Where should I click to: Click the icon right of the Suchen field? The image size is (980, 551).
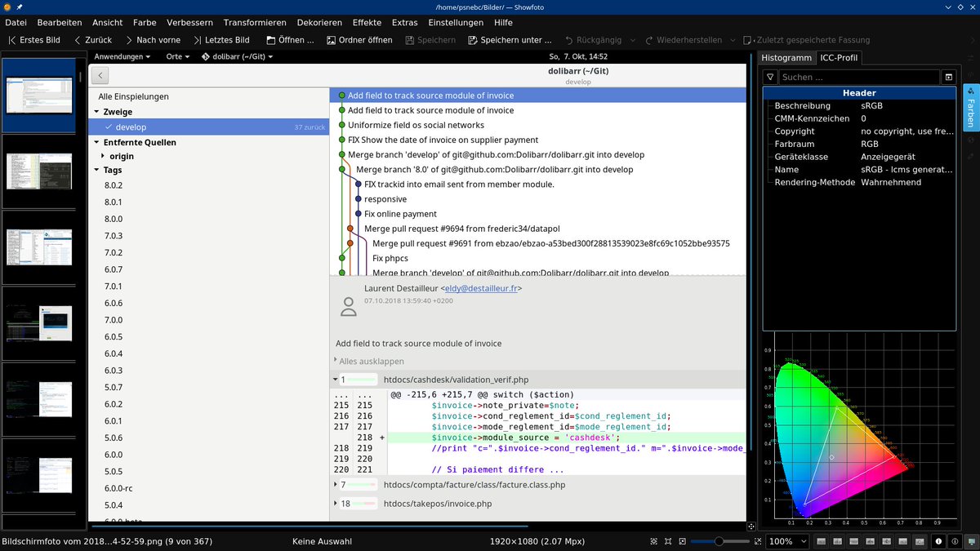(x=948, y=77)
